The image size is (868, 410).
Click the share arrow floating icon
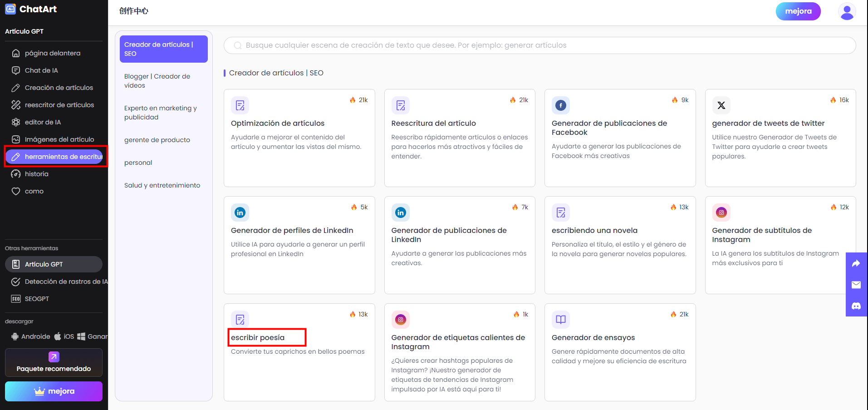(856, 263)
